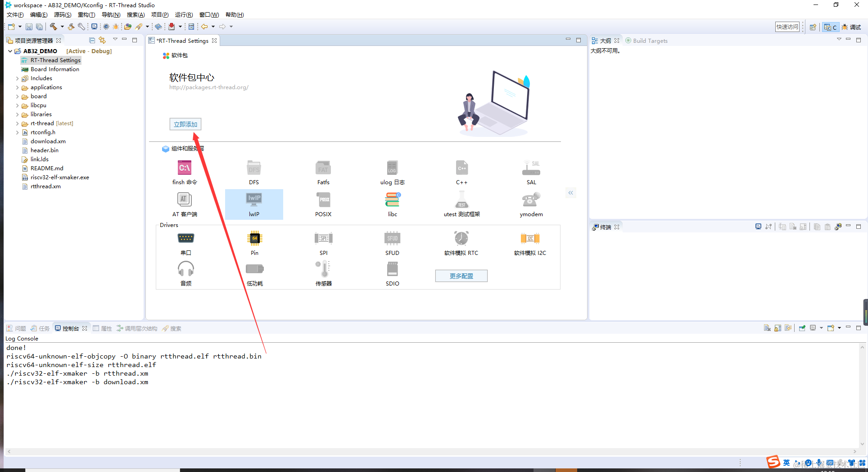
Task: Click the yellow Back navigation arrow
Action: click(x=204, y=27)
